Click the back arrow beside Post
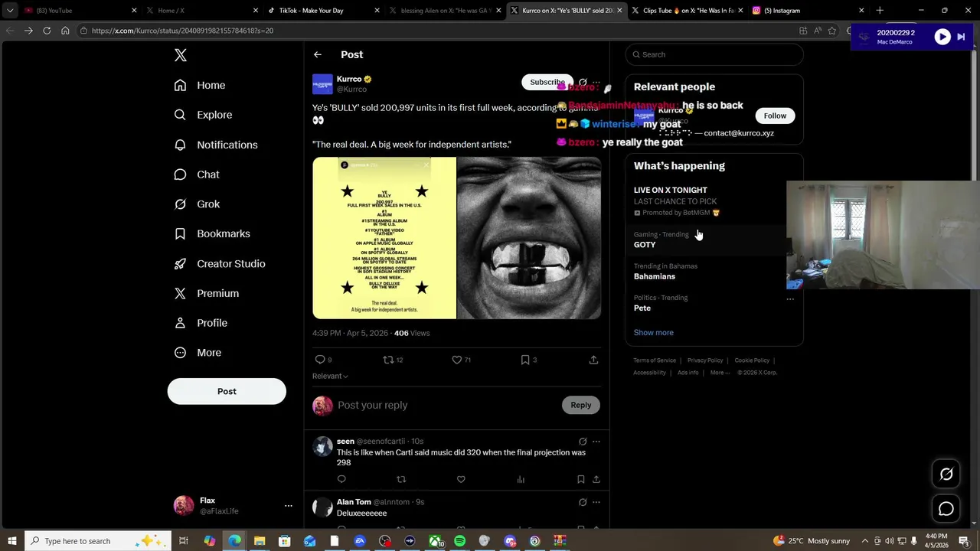 318,54
